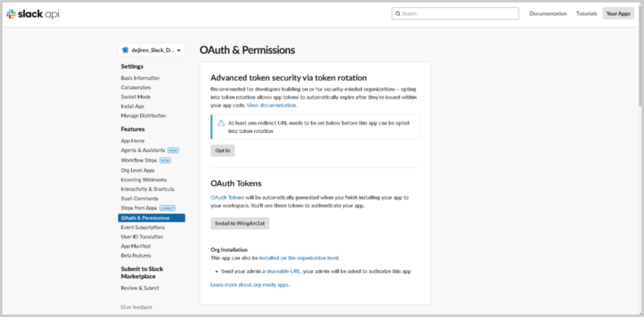The width and height of the screenshot is (644, 317).
Task: Click the redirect URL warning message text
Action: click(319, 127)
